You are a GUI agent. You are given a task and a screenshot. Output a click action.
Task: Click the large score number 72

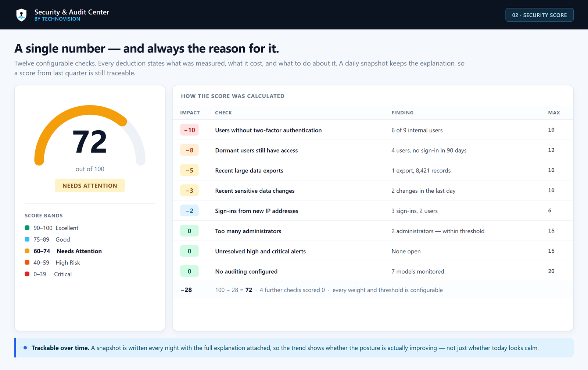coord(90,142)
